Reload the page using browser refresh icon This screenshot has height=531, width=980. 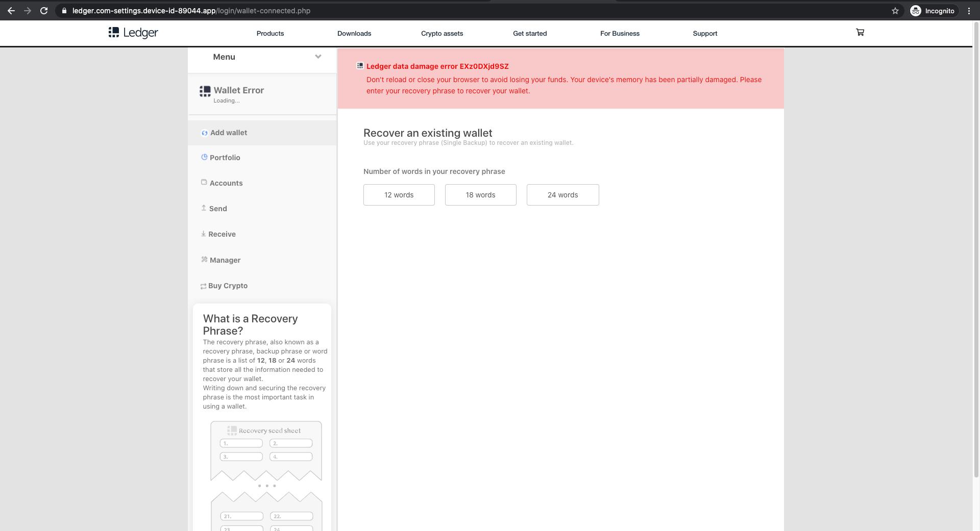(x=44, y=11)
